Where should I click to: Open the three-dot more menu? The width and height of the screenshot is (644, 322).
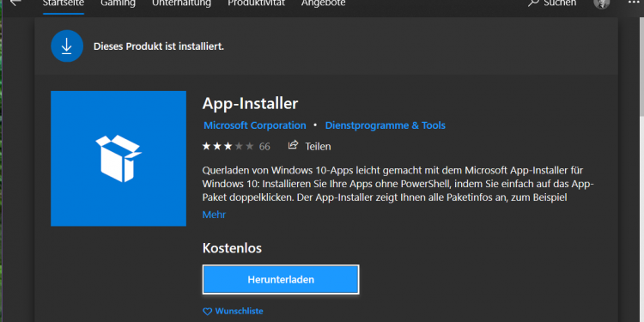[634, 3]
